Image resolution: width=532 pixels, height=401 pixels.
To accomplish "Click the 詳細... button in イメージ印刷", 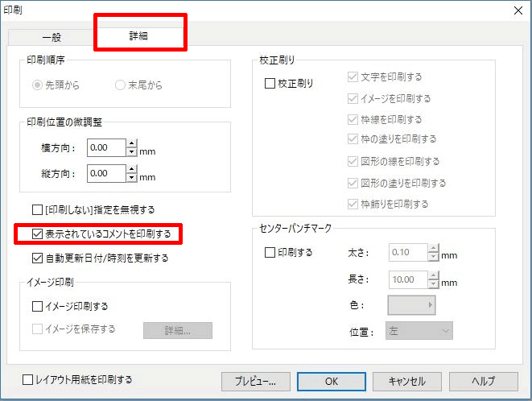I will tap(178, 331).
